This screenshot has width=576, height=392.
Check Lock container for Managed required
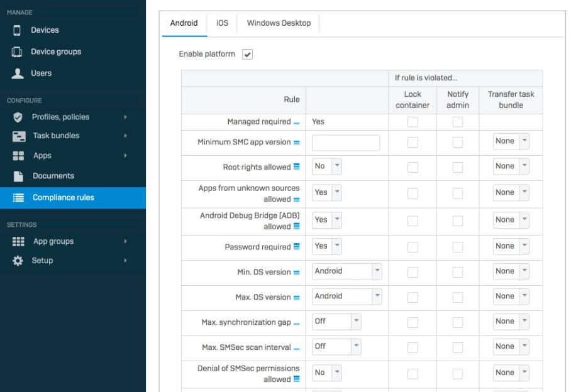pos(413,122)
